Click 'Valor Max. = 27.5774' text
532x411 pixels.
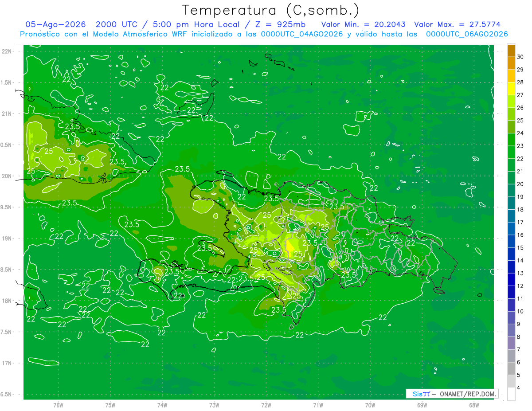pos(458,24)
